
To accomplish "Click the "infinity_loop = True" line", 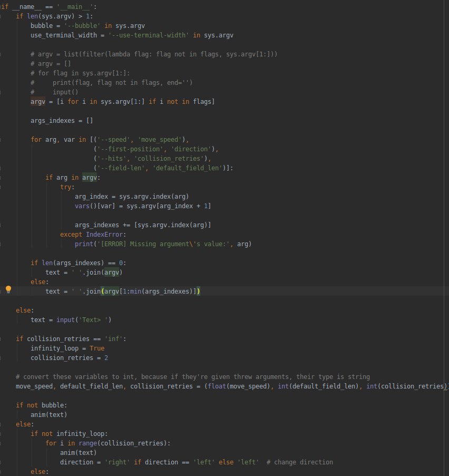I will [67, 348].
